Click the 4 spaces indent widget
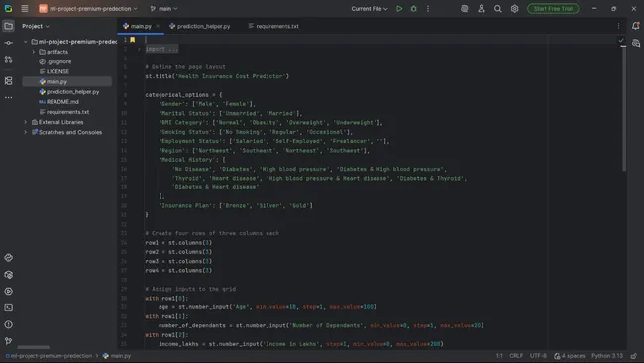644x363 pixels. 570,356
